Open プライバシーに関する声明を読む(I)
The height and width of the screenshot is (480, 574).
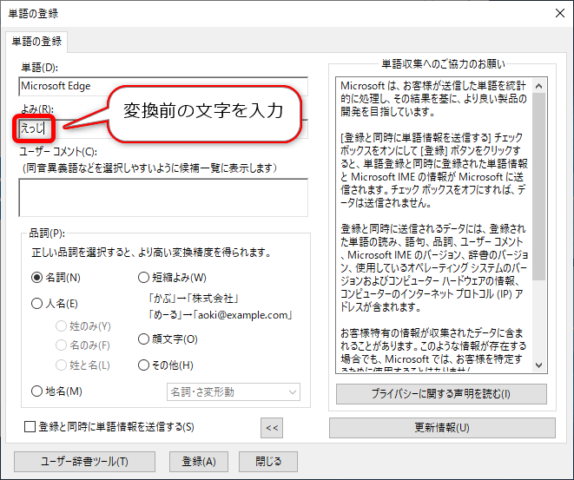point(441,394)
